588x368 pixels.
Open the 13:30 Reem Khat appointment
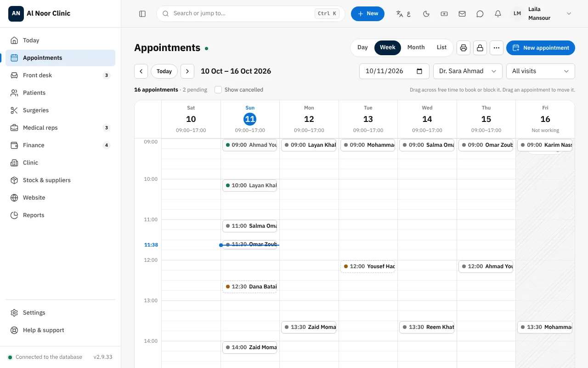click(427, 327)
